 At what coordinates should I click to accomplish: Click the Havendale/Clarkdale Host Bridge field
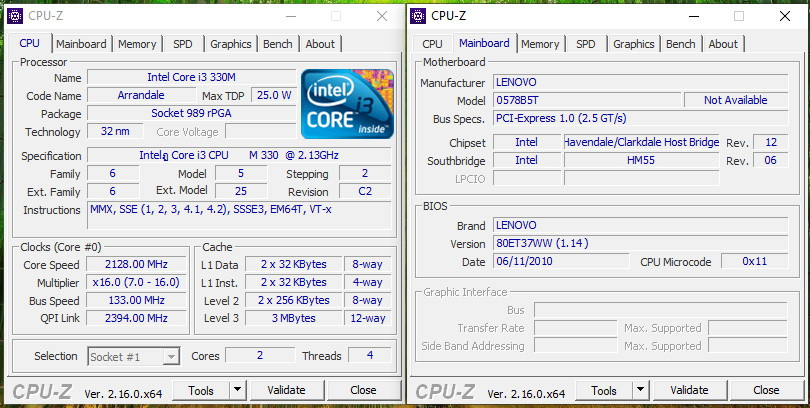642,142
